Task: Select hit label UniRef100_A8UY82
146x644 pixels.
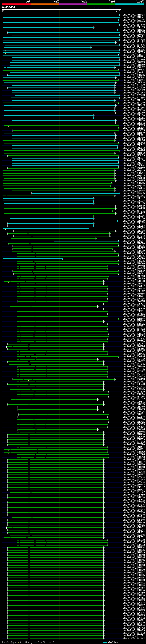Action: coord(134,527)
